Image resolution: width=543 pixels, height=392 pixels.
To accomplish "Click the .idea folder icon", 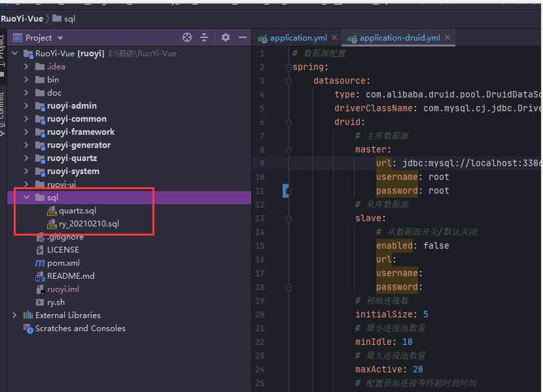I will (40, 67).
